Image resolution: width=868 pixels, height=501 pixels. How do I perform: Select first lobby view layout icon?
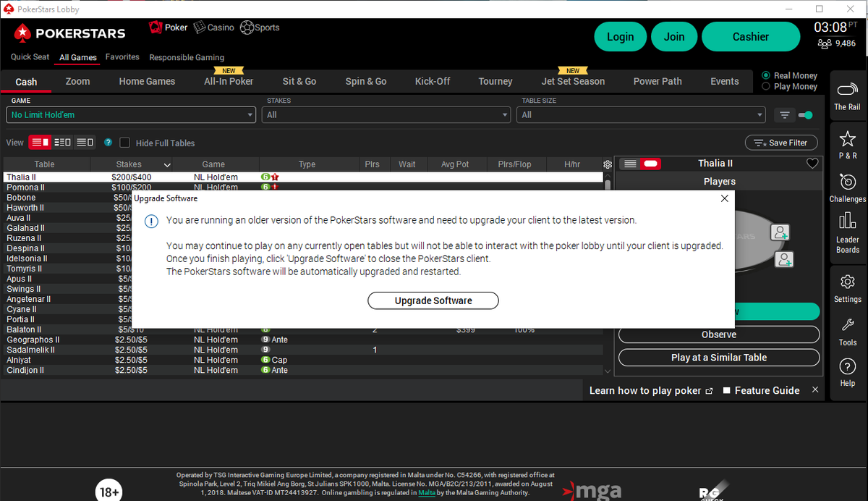(x=41, y=143)
